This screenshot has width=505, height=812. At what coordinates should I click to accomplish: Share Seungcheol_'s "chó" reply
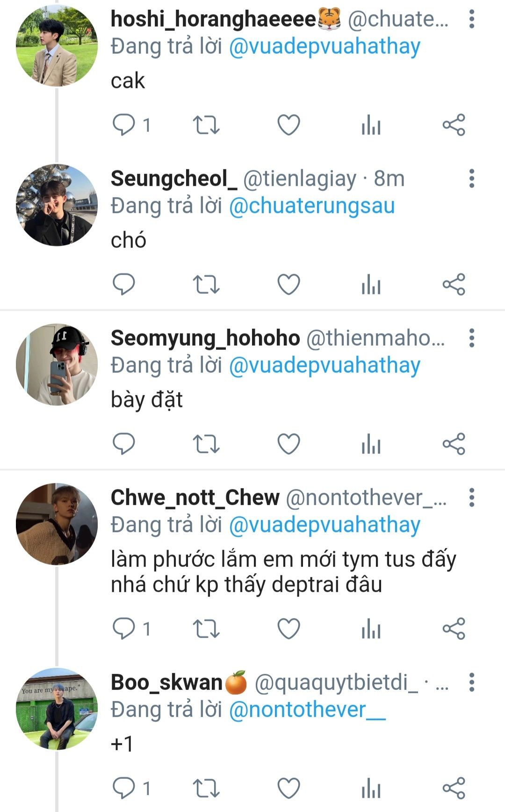click(x=454, y=284)
